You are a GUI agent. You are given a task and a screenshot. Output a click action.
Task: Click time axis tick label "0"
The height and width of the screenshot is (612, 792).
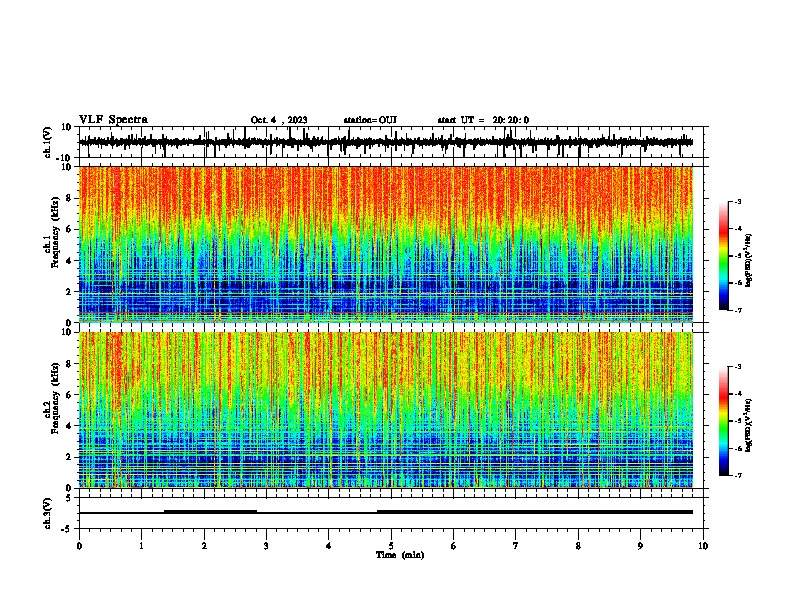click(x=79, y=546)
